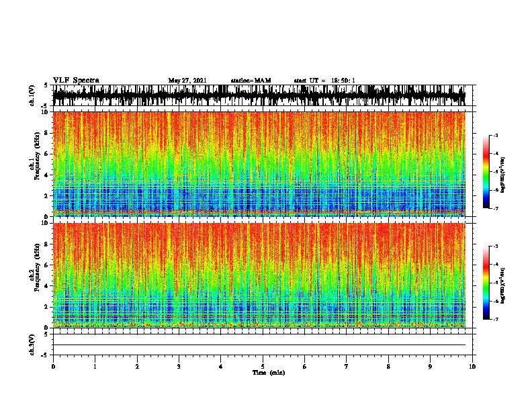
Task: Click the "-3" label on ch.1 color bar
Action: (x=496, y=135)
